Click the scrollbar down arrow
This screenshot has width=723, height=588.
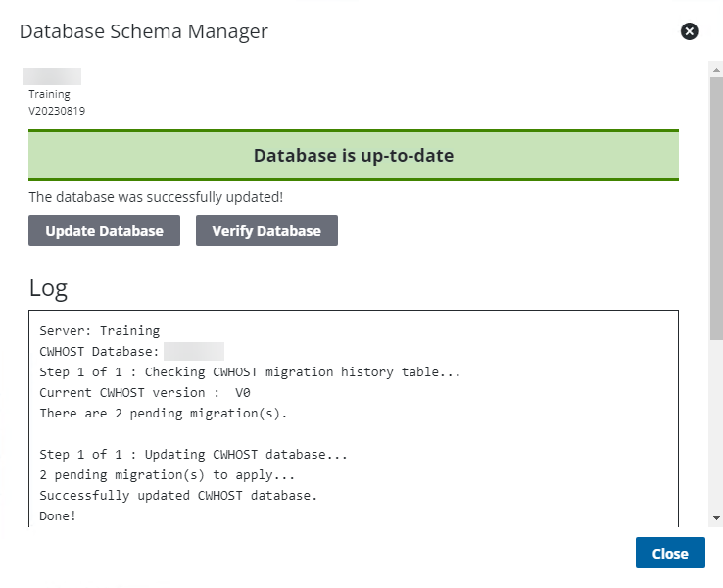coord(716,517)
